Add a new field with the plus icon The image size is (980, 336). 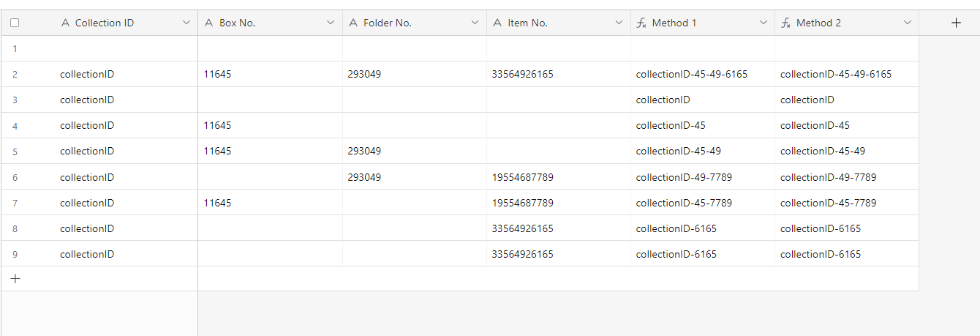tap(956, 23)
